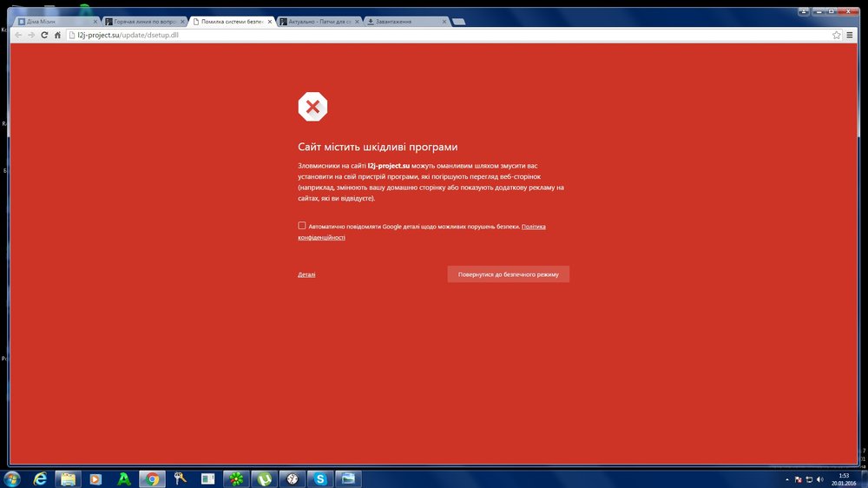This screenshot has height=488, width=868.
Task: Bookmark this page with the star icon
Action: 837,35
